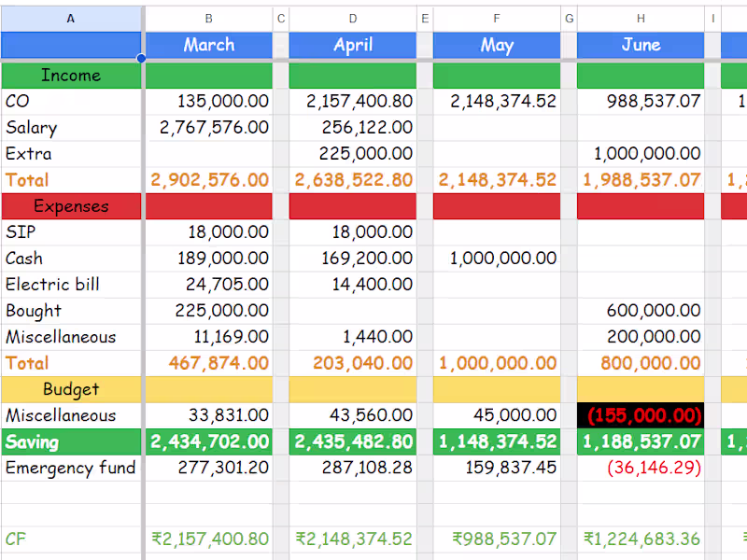Click the Emergency fund label cell
This screenshot has width=747, height=560.
click(x=71, y=468)
